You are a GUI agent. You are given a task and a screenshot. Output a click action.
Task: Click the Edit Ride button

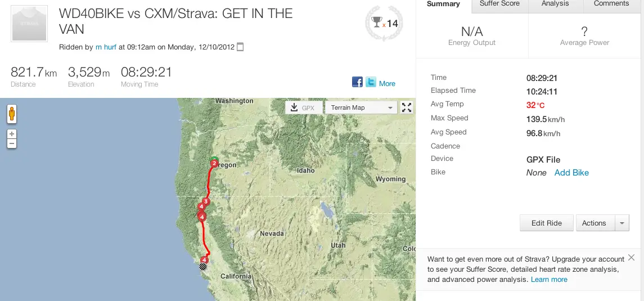(546, 223)
